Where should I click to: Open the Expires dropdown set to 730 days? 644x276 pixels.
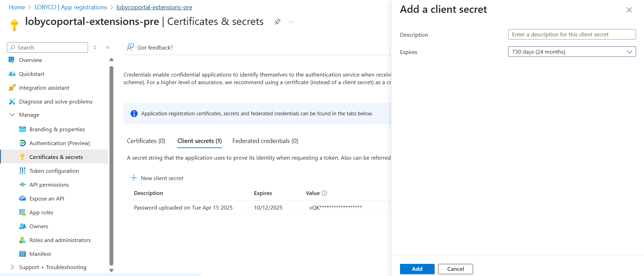click(x=572, y=52)
